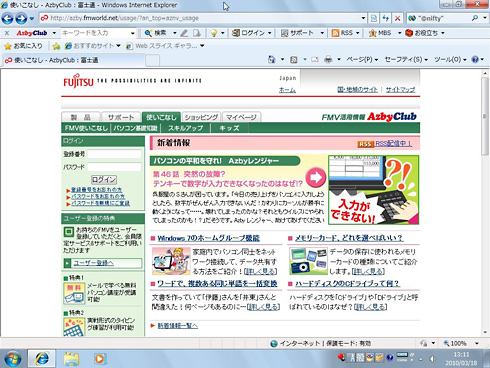This screenshot has height=368, width=490.
Task: Click the printer icon in command bar
Action: tap(328, 60)
